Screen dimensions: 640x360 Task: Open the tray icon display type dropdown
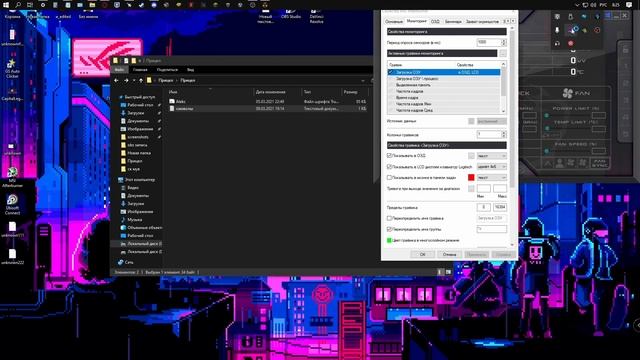(x=491, y=178)
